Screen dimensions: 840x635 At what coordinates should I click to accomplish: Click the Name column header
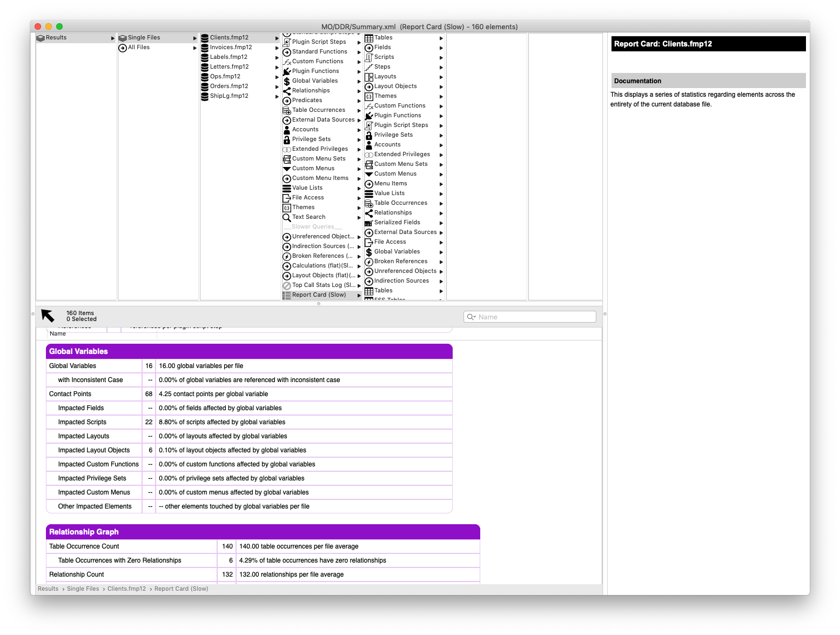point(58,334)
